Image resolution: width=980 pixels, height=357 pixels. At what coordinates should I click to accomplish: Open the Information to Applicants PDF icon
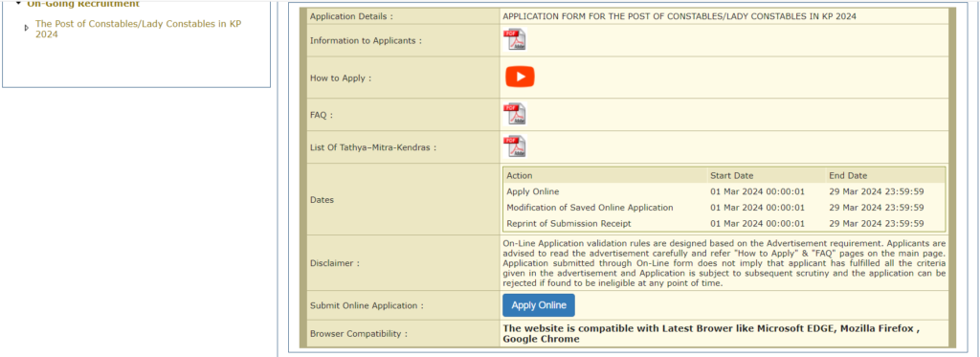click(x=514, y=39)
